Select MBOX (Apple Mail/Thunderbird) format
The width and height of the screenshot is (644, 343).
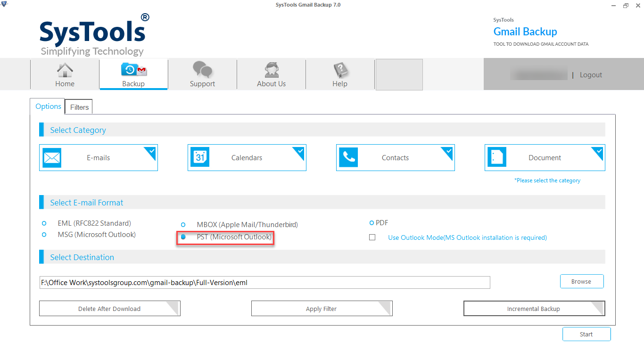[x=183, y=225]
